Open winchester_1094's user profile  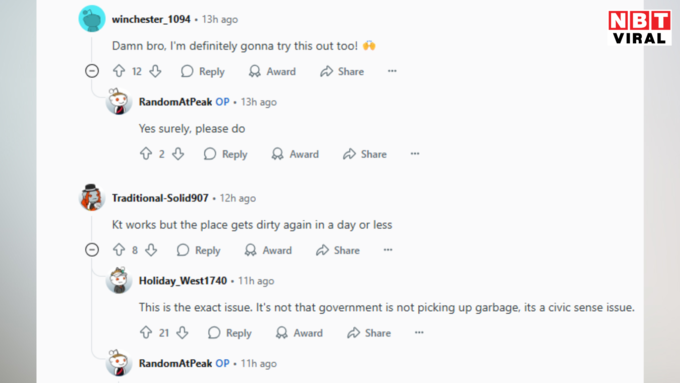click(x=151, y=20)
